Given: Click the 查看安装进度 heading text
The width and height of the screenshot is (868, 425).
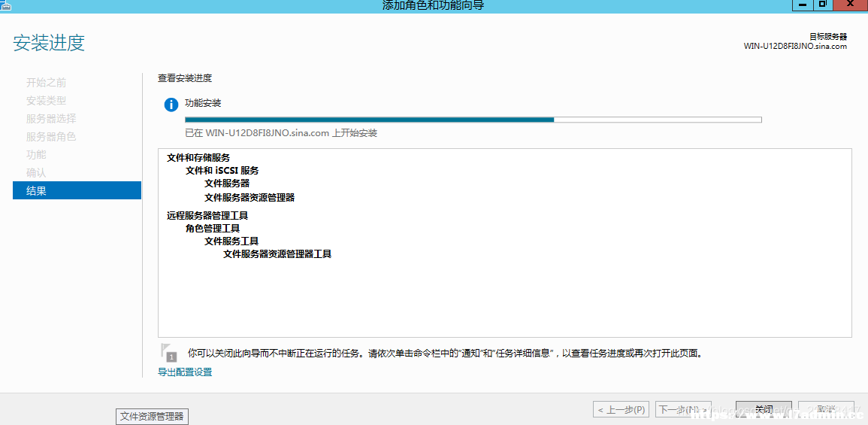Looking at the screenshot, I should coord(185,78).
